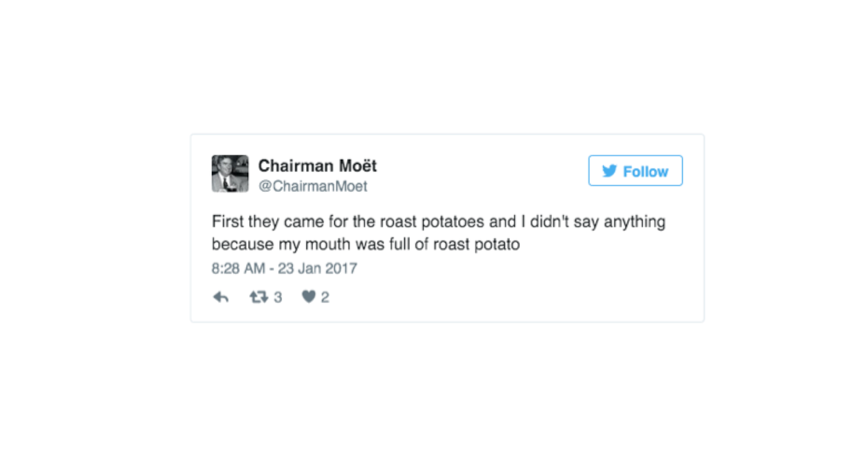Select the tweet text about roast potatoes

pyautogui.click(x=438, y=232)
